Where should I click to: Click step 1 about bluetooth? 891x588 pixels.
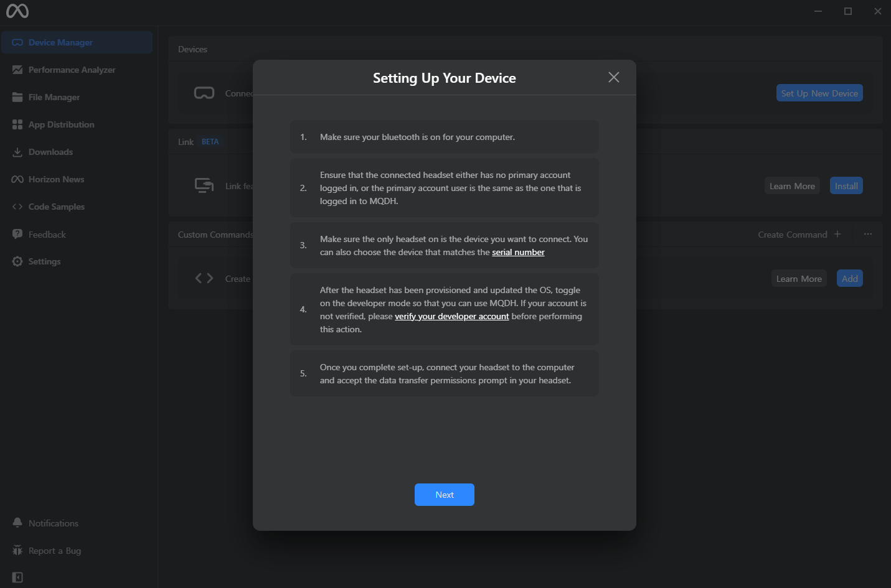(x=445, y=137)
